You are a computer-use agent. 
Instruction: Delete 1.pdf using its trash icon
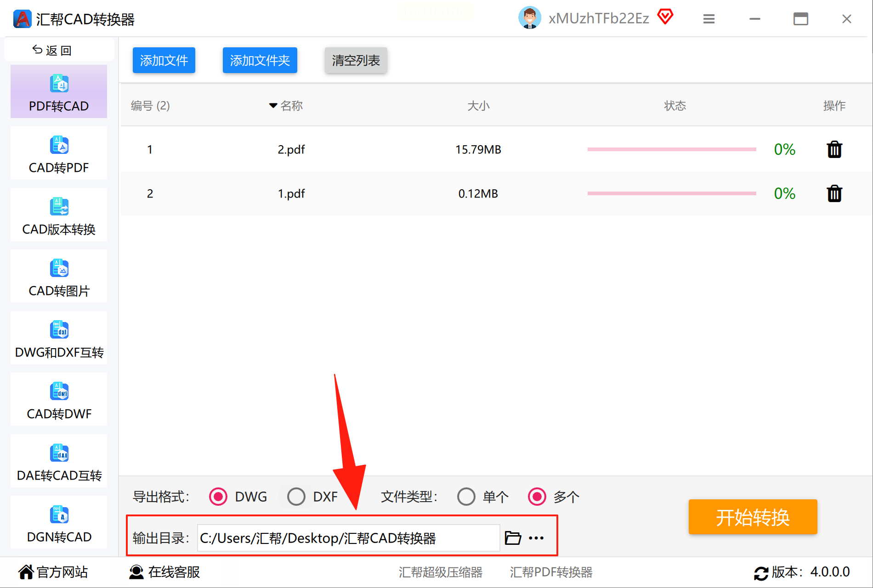tap(834, 193)
